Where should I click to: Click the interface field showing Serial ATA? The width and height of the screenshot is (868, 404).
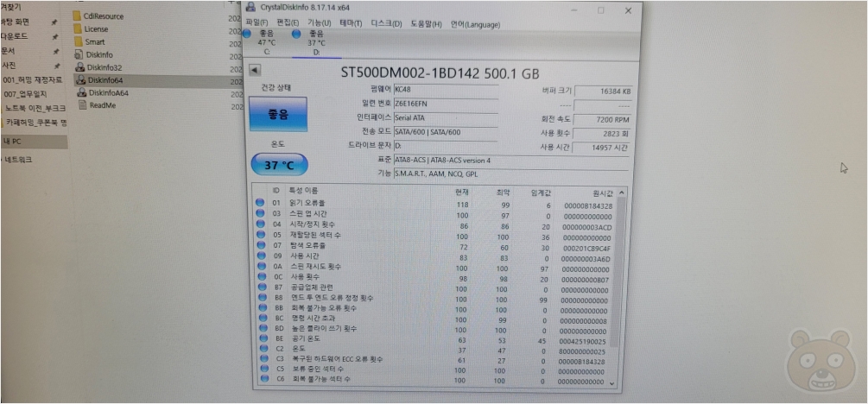pyautogui.click(x=446, y=117)
